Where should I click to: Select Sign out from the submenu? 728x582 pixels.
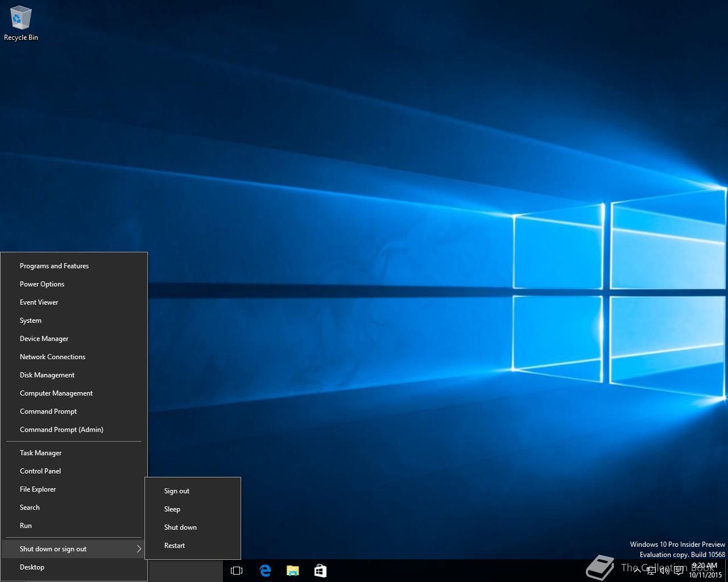(177, 491)
